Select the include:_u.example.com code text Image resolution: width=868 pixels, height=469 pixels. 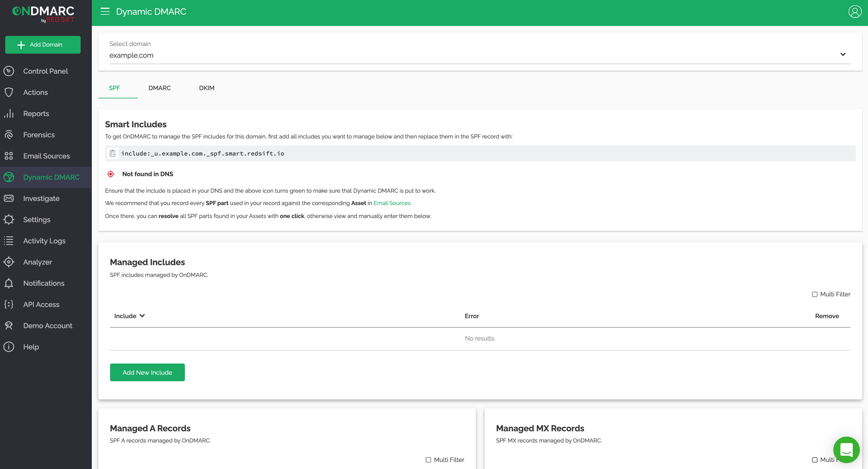(x=203, y=153)
